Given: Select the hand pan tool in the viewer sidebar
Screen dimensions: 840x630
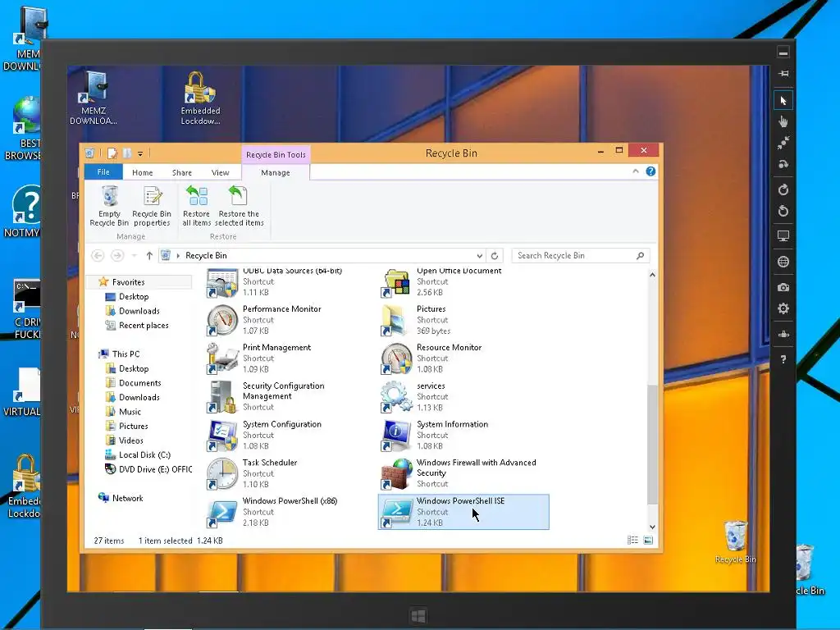Looking at the screenshot, I should 783,122.
